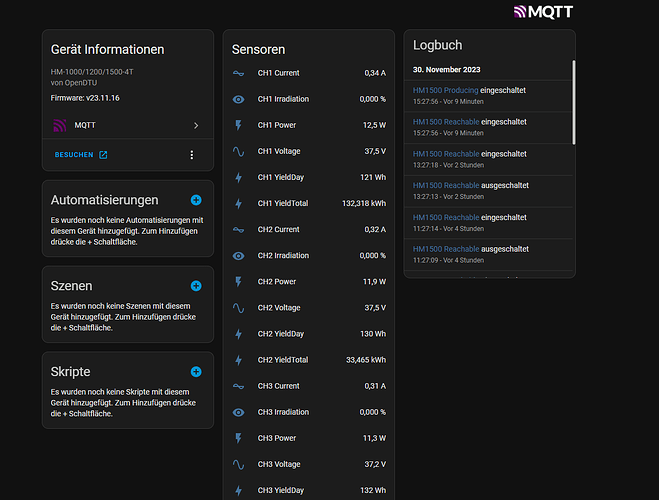The image size is (659, 500).
Task: Add a new script with plus button
Action: click(196, 371)
